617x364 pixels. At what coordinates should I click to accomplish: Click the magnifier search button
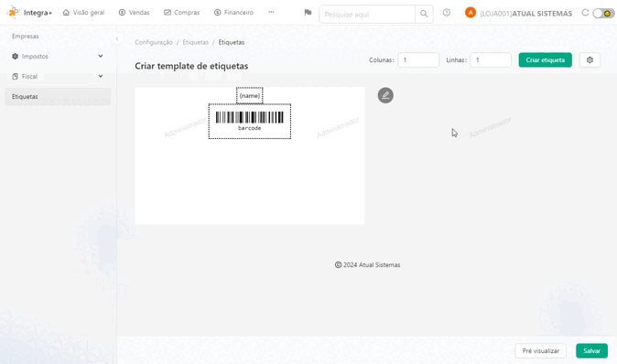click(424, 14)
